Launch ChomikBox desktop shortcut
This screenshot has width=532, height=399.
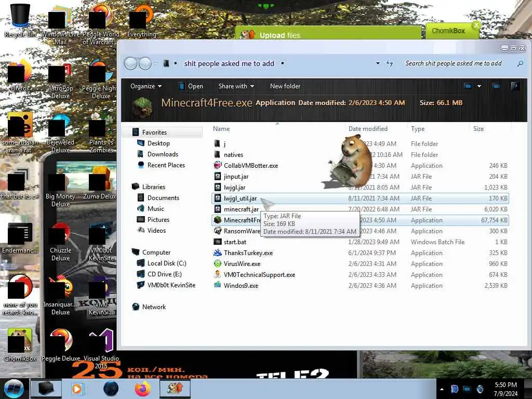point(20,344)
